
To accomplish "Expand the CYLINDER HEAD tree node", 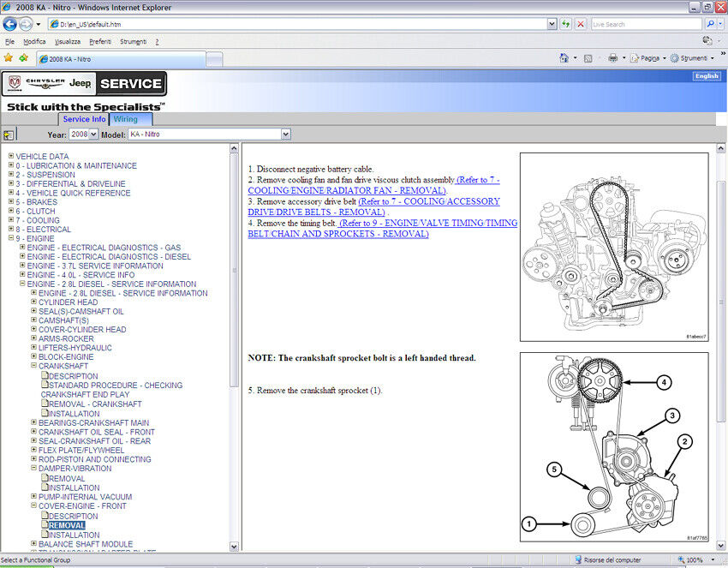I will coord(33,302).
